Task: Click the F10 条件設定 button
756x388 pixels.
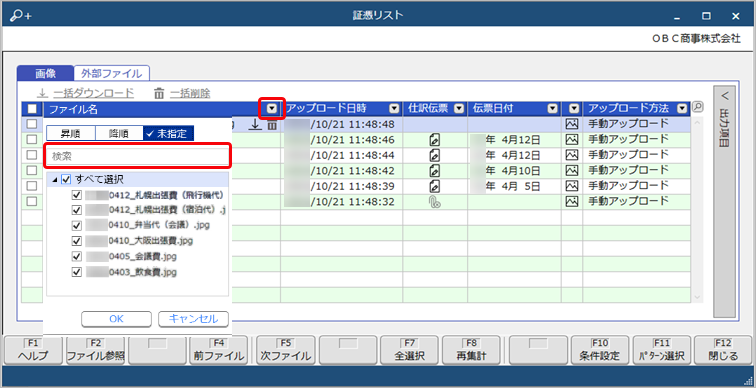Action: (x=600, y=350)
